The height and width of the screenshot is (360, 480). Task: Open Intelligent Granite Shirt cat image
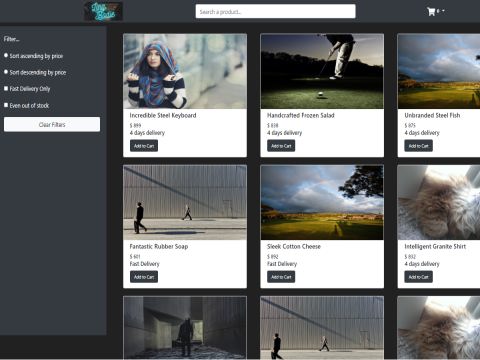(439, 202)
